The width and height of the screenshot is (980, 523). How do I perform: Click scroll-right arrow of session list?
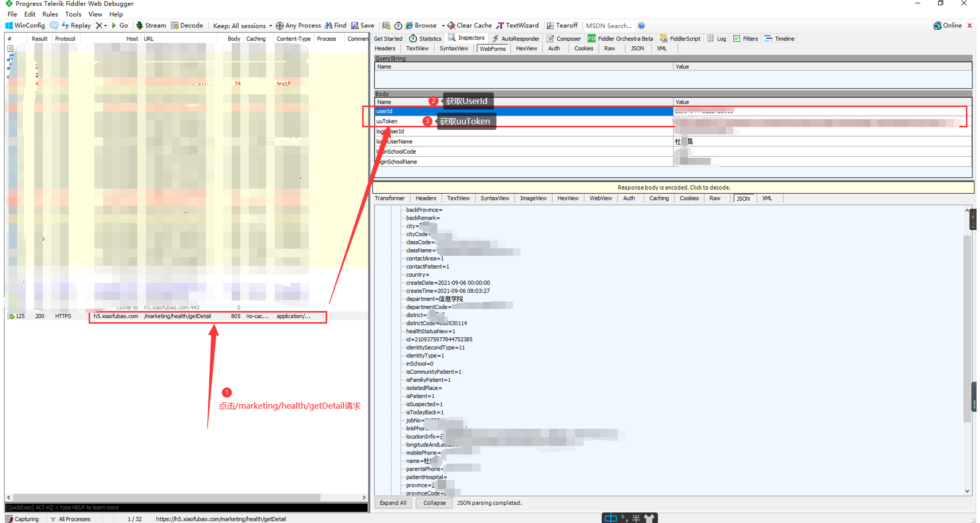(364, 497)
